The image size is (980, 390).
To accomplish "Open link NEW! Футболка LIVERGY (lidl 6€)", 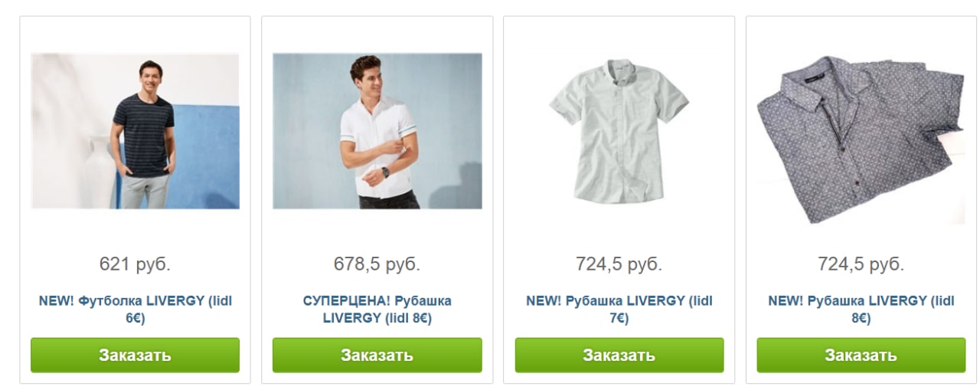I will pyautogui.click(x=135, y=310).
